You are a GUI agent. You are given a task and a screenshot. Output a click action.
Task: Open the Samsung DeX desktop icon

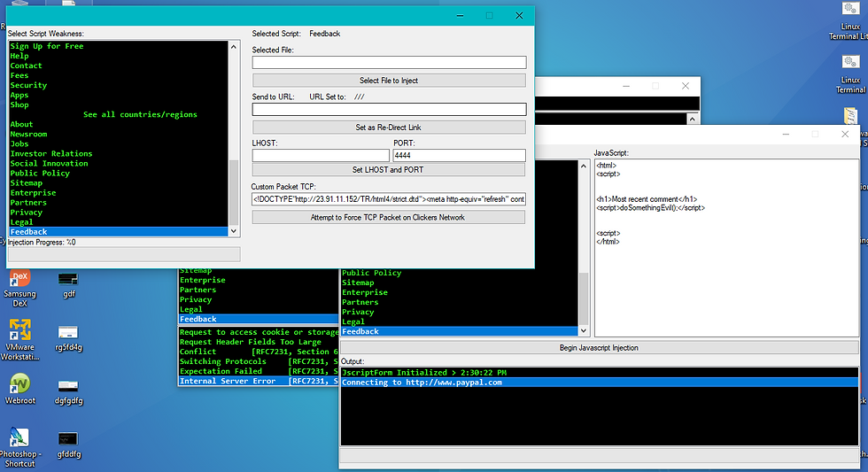click(19, 288)
